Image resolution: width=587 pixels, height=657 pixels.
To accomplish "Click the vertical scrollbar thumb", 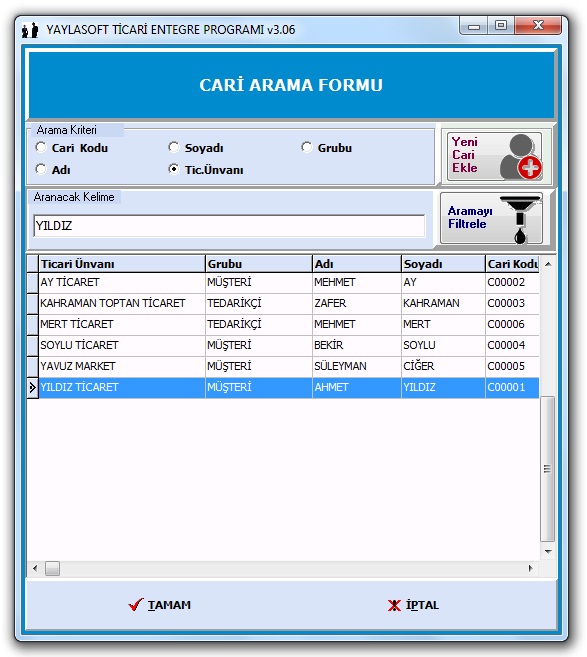I will coord(547,469).
